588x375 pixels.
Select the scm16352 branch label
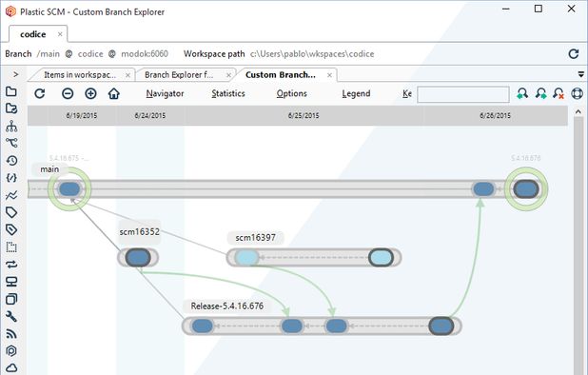coord(140,232)
